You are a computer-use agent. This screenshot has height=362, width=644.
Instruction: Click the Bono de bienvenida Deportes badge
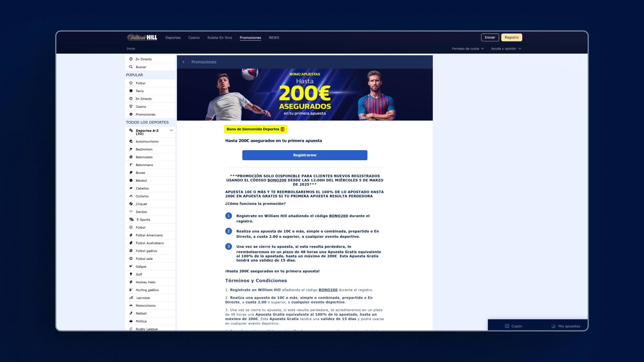[256, 129]
